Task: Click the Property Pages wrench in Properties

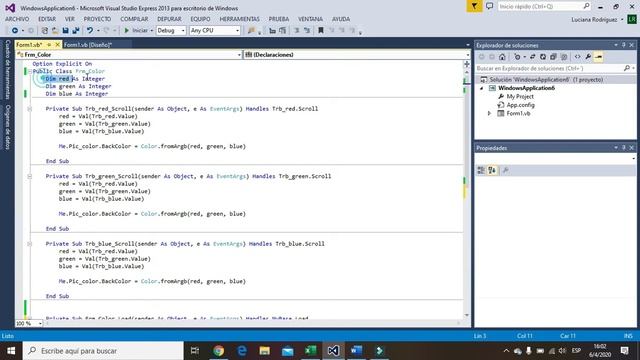Action: coord(506,170)
